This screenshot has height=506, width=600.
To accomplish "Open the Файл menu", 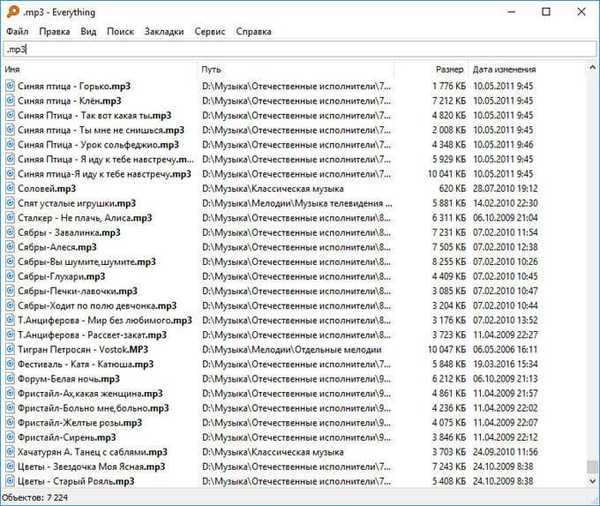I will (x=17, y=31).
